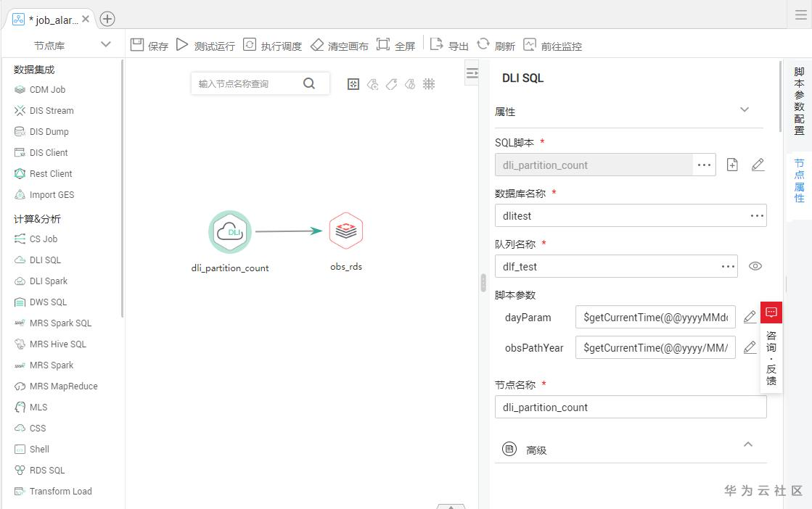Click the dayParam value field

655,317
